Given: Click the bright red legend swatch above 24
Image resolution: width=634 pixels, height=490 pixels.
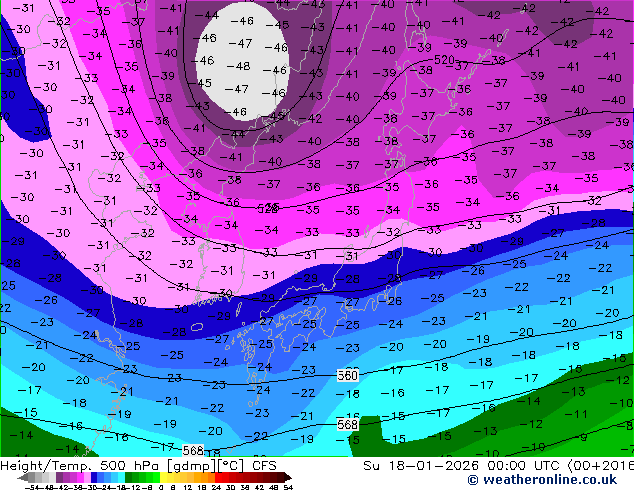Looking at the screenshot, I should 218,478.
